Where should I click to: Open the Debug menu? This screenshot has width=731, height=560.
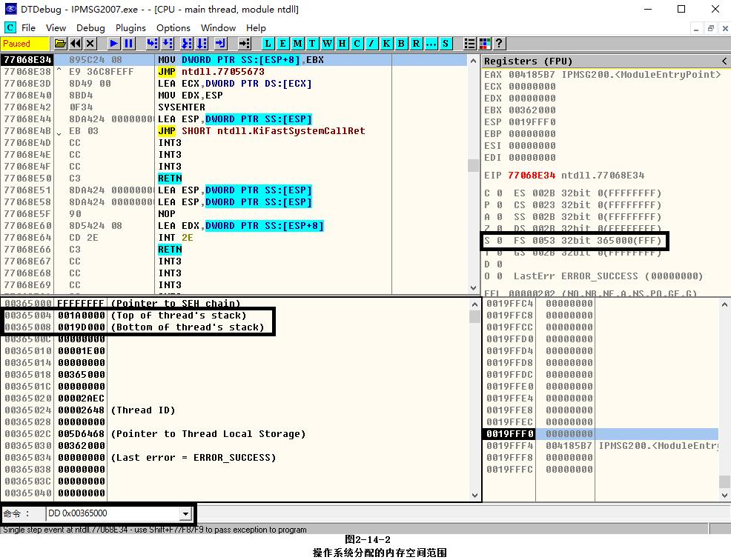pos(90,27)
